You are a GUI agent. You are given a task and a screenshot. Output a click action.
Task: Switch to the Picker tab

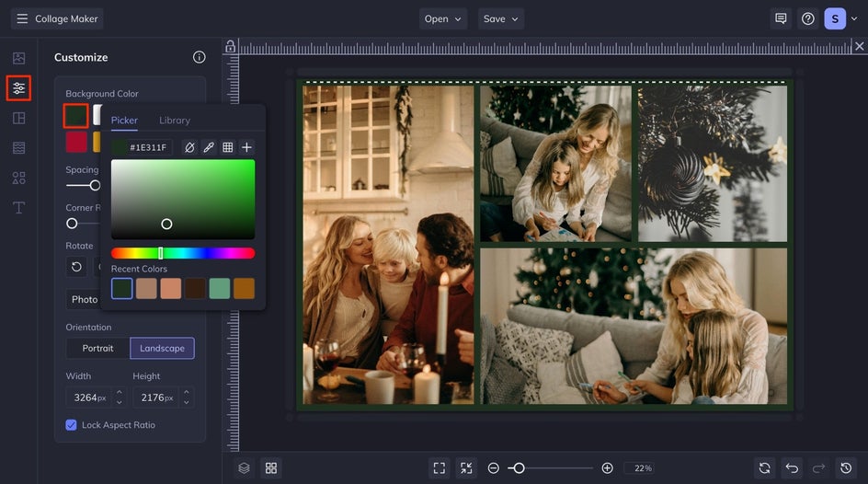(124, 121)
